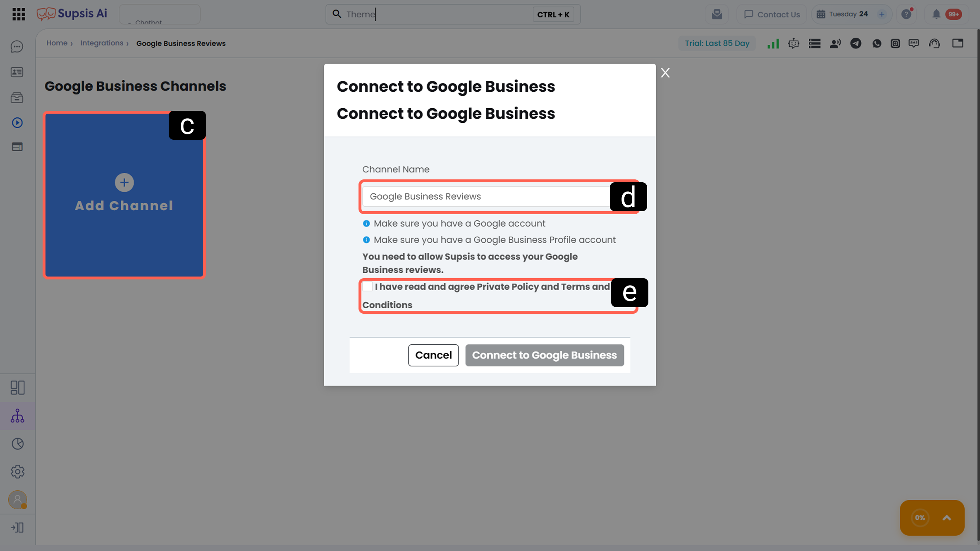Screen dimensions: 980x551
Task: Expand the sidebar with arrow icon
Action: pyautogui.click(x=17, y=527)
